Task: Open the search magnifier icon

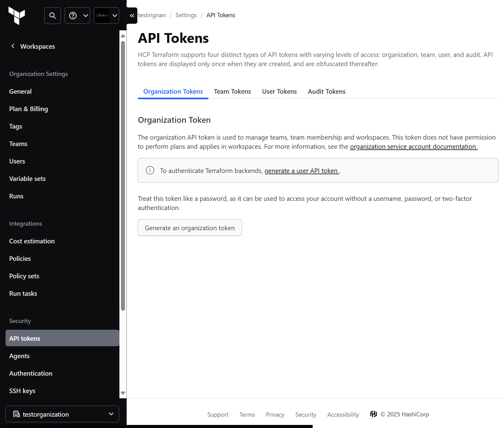Action: [53, 16]
